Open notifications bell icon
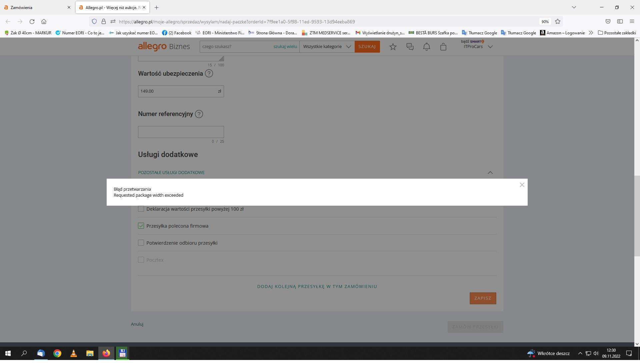 [426, 47]
